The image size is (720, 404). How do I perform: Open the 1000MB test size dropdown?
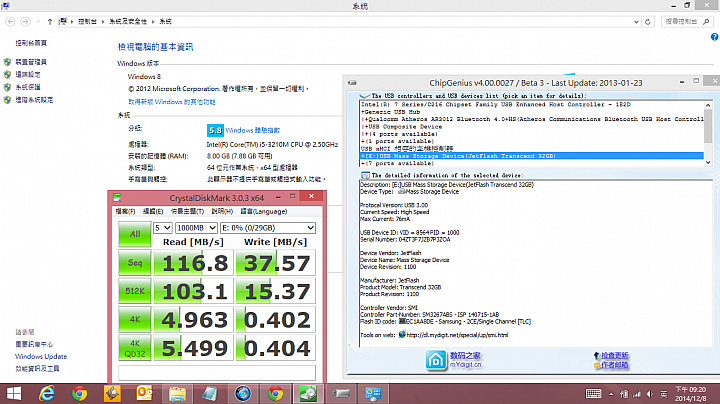tap(196, 228)
